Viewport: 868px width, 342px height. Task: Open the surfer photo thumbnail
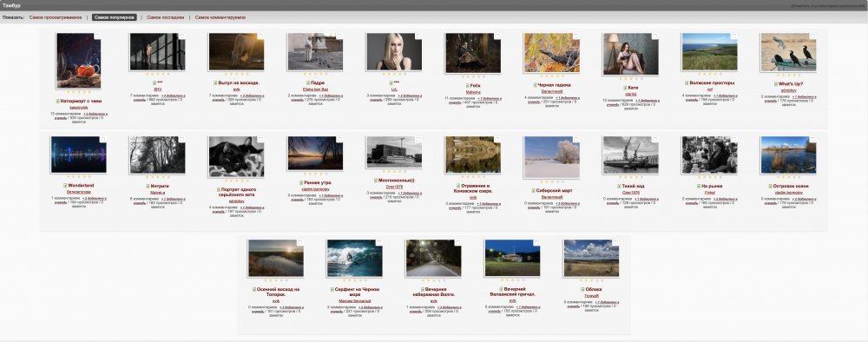coord(354,259)
